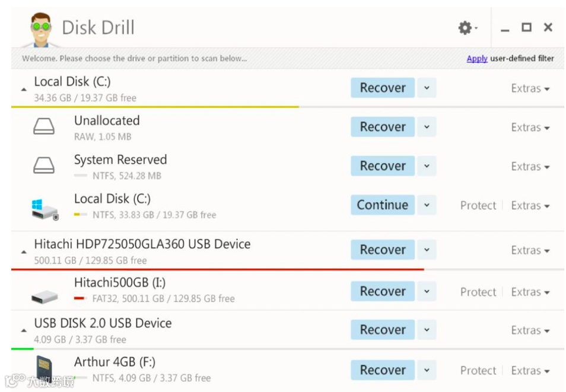Screen dimensions: 566x392
Task: Click the Windows Local Disk (C:) drive icon
Action: click(x=44, y=209)
